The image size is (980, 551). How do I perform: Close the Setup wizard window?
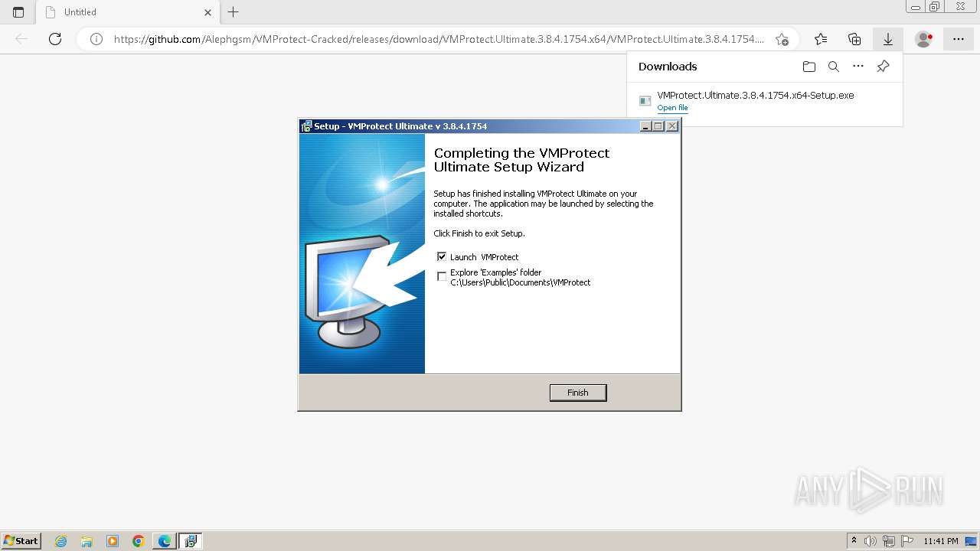[x=672, y=126]
